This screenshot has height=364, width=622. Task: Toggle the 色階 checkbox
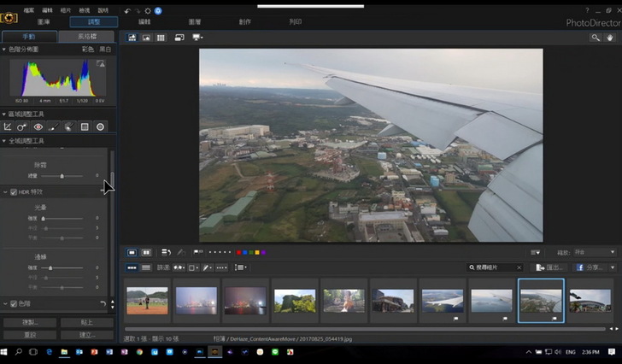point(14,303)
